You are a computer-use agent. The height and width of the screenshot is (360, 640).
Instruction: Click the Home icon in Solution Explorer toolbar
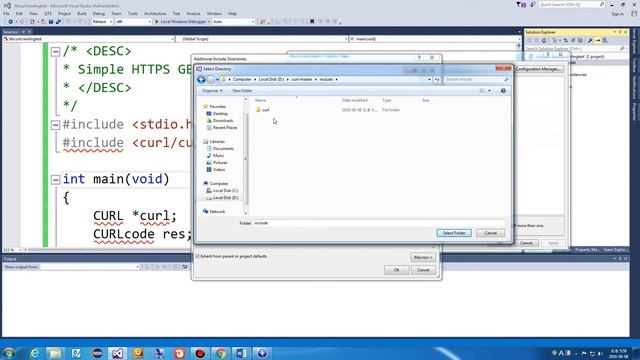544,40
